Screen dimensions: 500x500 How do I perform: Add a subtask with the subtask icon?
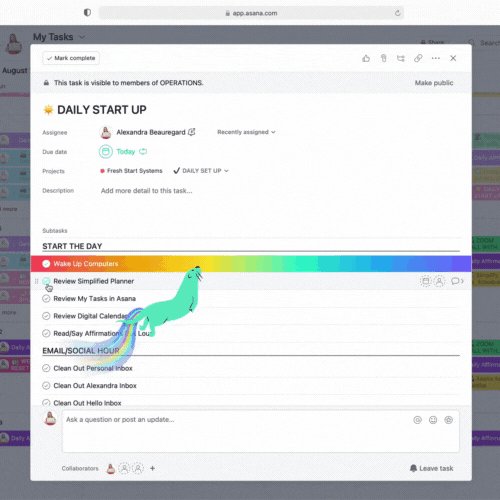pos(401,58)
